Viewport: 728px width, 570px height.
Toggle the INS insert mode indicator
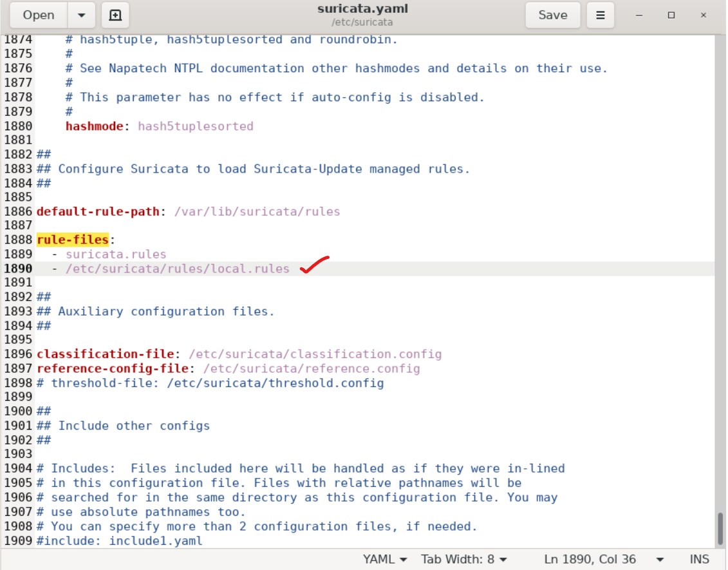[699, 559]
